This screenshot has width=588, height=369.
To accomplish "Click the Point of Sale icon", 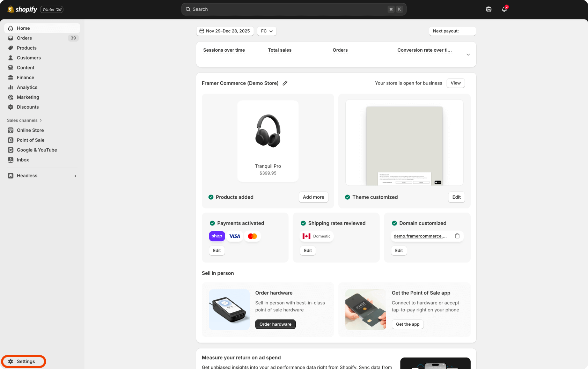I will (x=11, y=140).
